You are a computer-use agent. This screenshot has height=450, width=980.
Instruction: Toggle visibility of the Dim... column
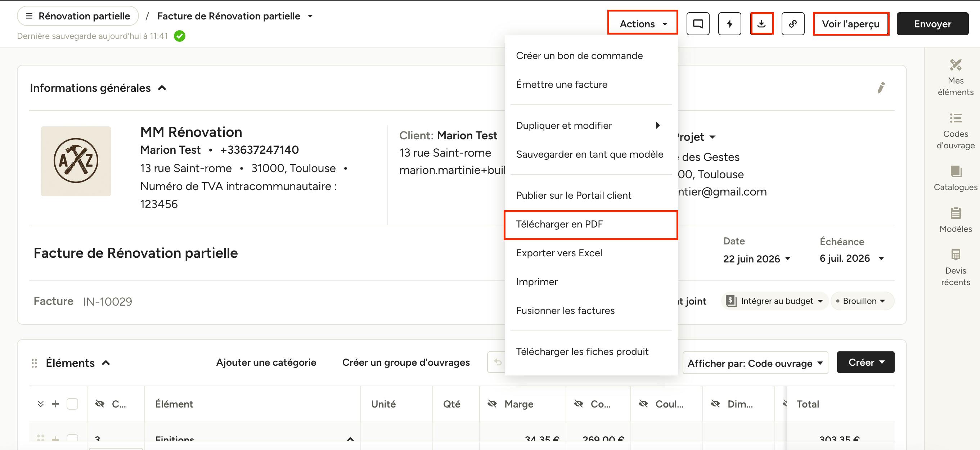[x=715, y=404]
